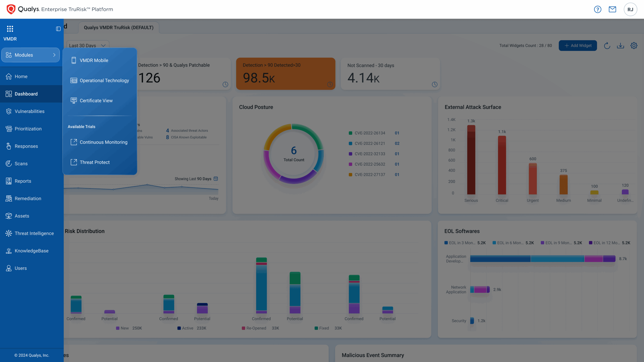Open Detection > 90 Detected>30 orange widget
Image resolution: width=644 pixels, height=362 pixels.
pos(286,74)
